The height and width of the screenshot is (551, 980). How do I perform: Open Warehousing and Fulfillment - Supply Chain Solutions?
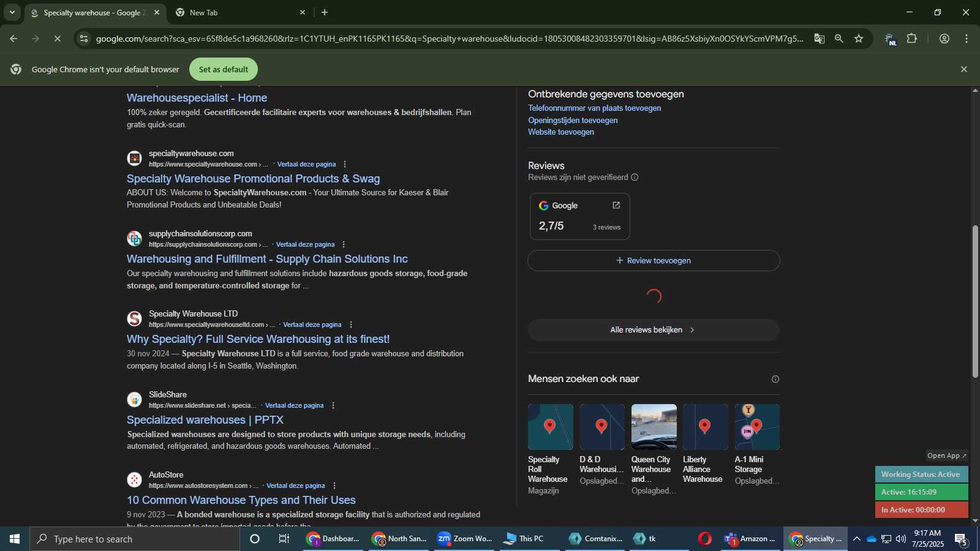(267, 259)
